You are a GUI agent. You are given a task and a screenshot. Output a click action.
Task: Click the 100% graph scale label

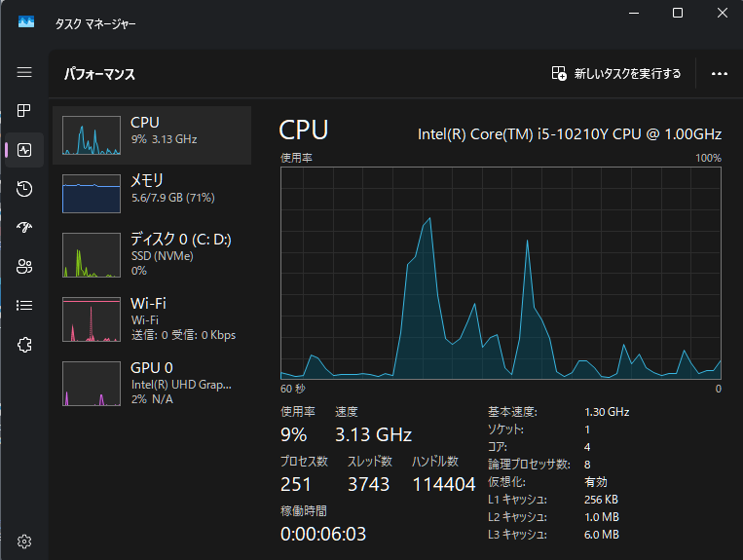[708, 158]
